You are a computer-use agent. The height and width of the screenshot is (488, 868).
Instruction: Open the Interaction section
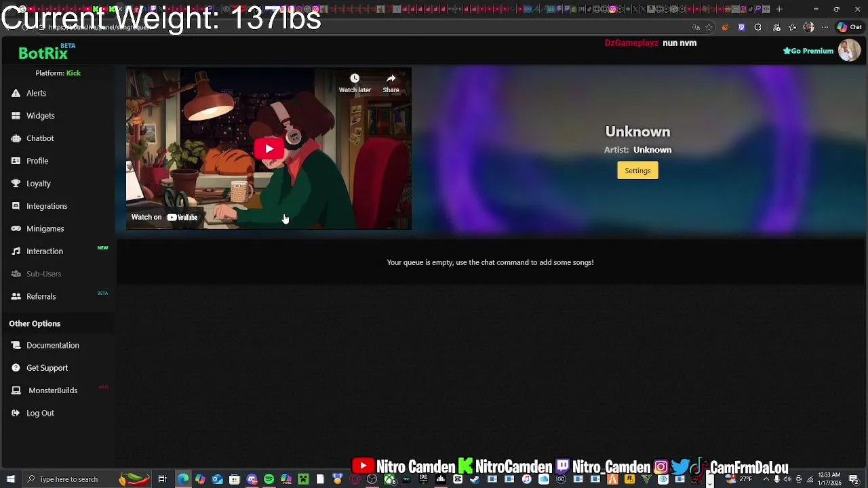click(45, 251)
